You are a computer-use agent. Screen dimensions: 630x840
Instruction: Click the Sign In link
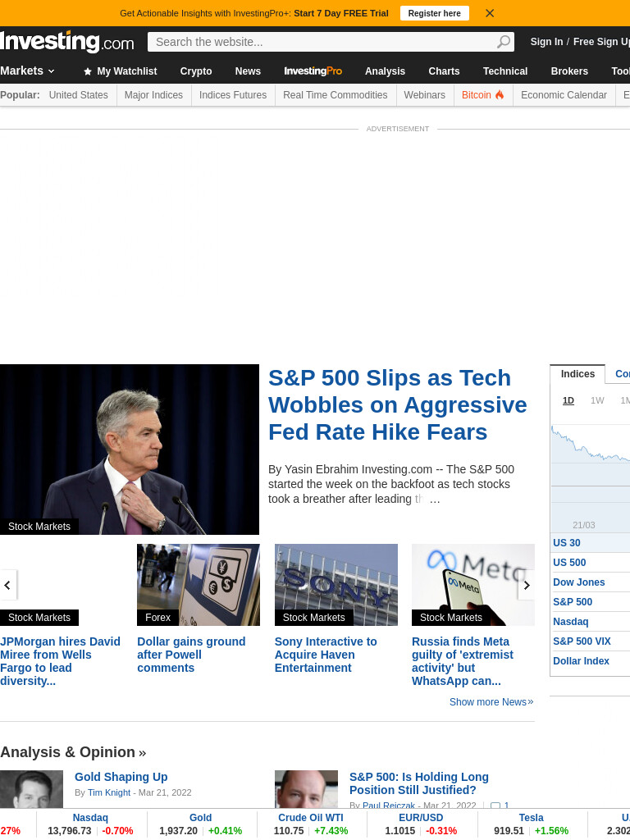[546, 42]
